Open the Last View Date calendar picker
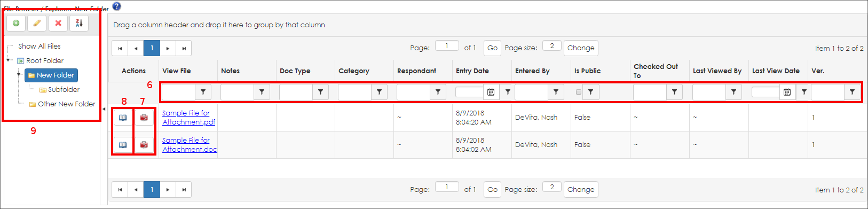 click(x=787, y=92)
